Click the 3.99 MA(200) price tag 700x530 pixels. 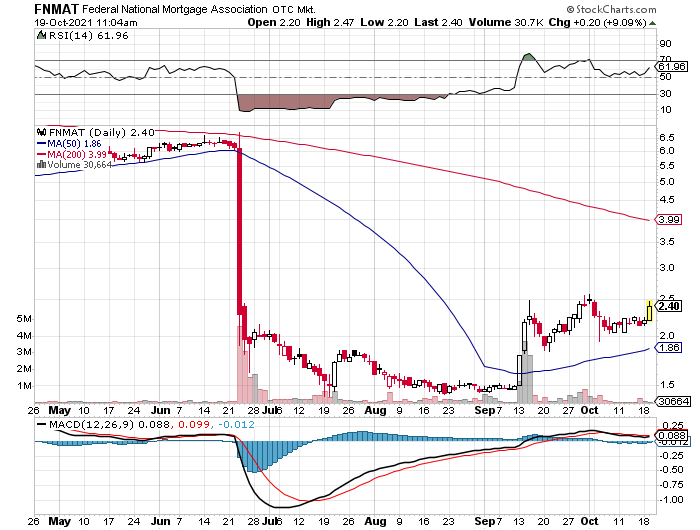click(669, 219)
